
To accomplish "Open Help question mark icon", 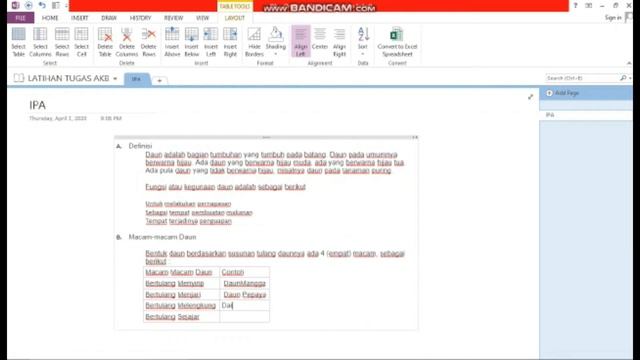I will pyautogui.click(x=576, y=5).
